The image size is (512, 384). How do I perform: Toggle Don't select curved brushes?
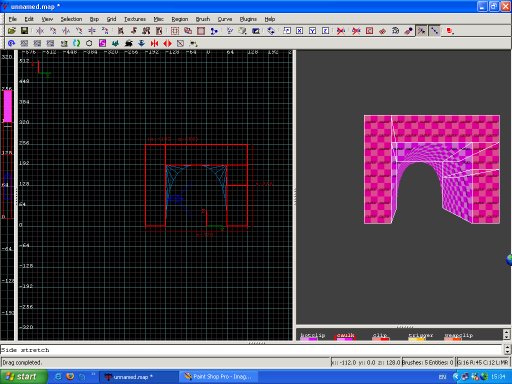pyautogui.click(x=356, y=31)
